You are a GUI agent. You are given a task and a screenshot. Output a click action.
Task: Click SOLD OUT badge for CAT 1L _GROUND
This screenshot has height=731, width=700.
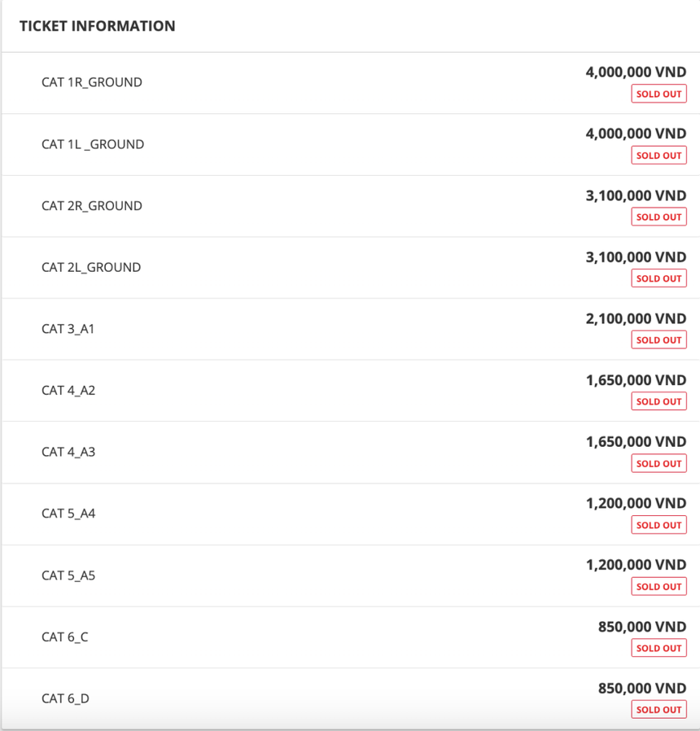coord(658,155)
